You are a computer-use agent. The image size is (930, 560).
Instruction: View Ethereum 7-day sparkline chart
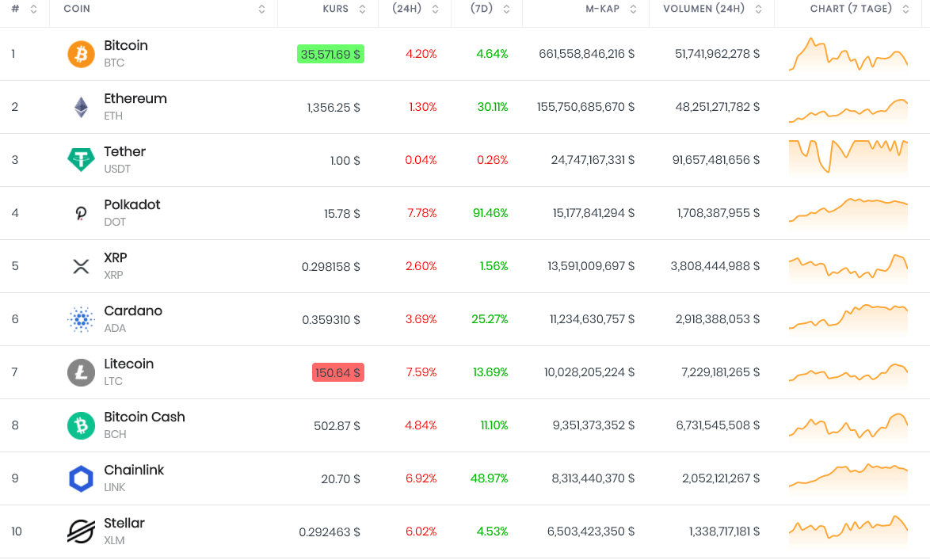848,111
